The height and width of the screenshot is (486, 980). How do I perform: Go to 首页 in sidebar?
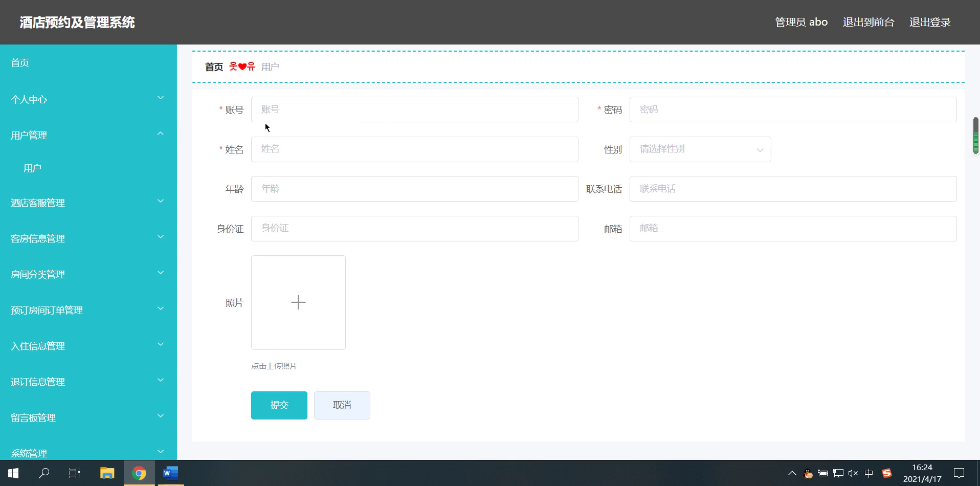click(88, 63)
